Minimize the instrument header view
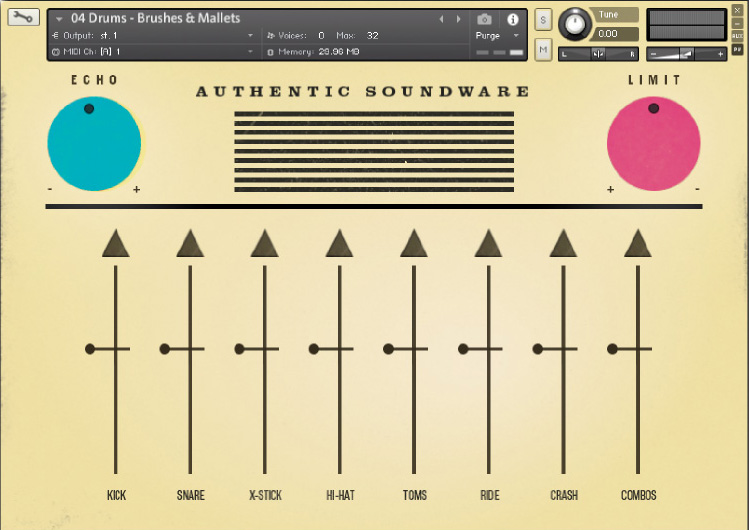This screenshot has height=530, width=749. pos(737,23)
